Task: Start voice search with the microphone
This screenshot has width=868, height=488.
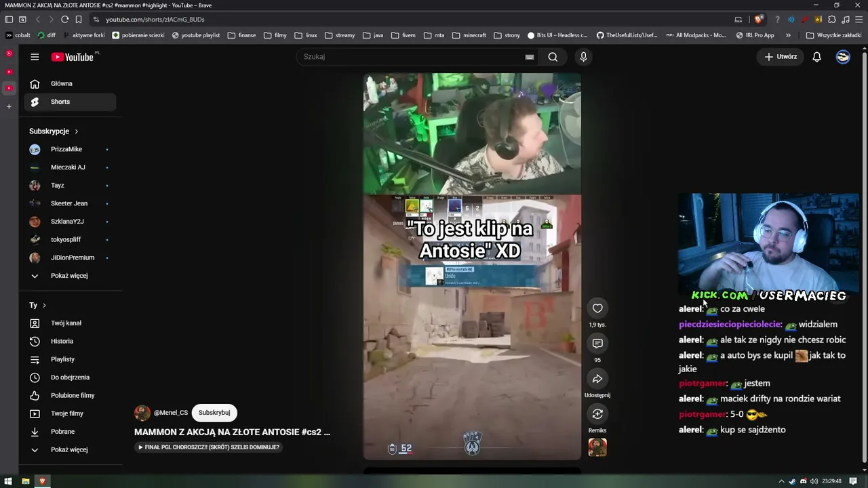Action: (x=583, y=57)
